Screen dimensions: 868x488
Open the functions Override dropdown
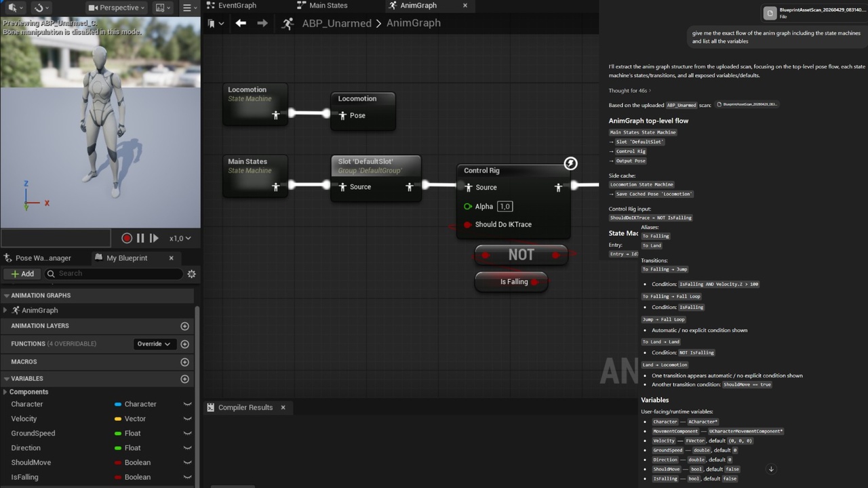pyautogui.click(x=154, y=344)
